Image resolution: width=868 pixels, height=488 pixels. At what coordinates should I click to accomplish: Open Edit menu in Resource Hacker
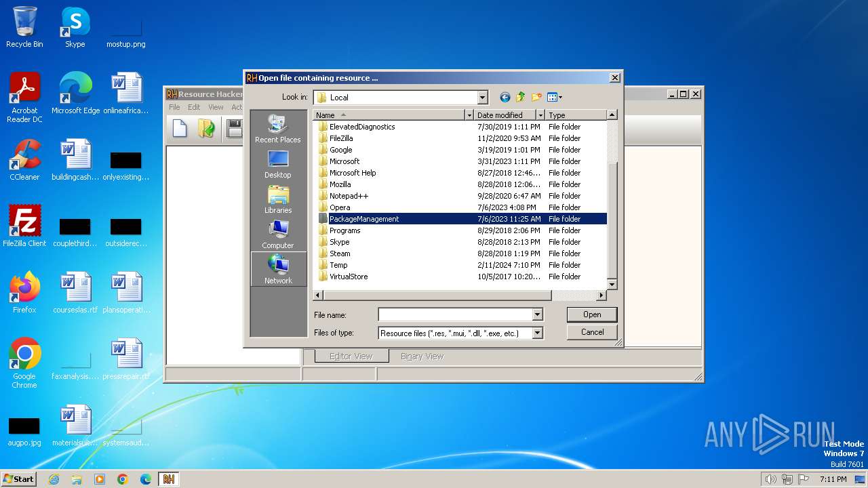[194, 107]
